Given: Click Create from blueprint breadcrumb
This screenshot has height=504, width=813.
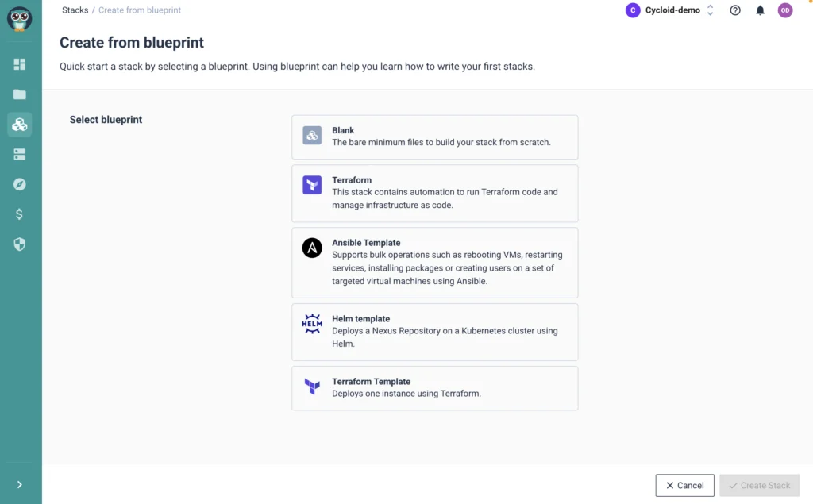Looking at the screenshot, I should [140, 10].
